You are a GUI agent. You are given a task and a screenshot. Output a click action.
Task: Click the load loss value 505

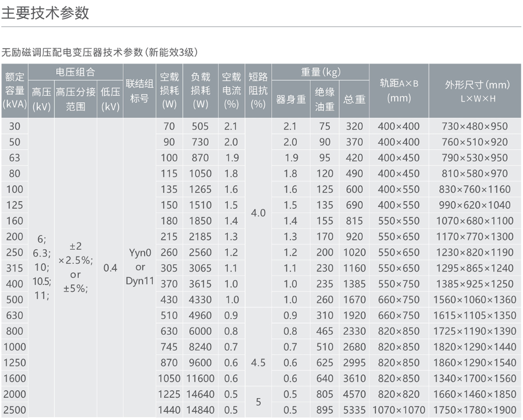coord(200,126)
